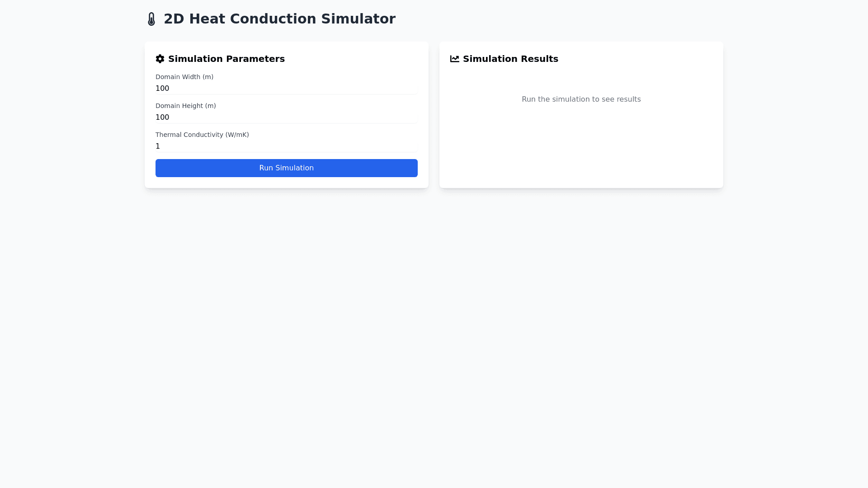Click the gear icon for Simulation Parameters
Viewport: 868px width, 488px height.
(160, 59)
